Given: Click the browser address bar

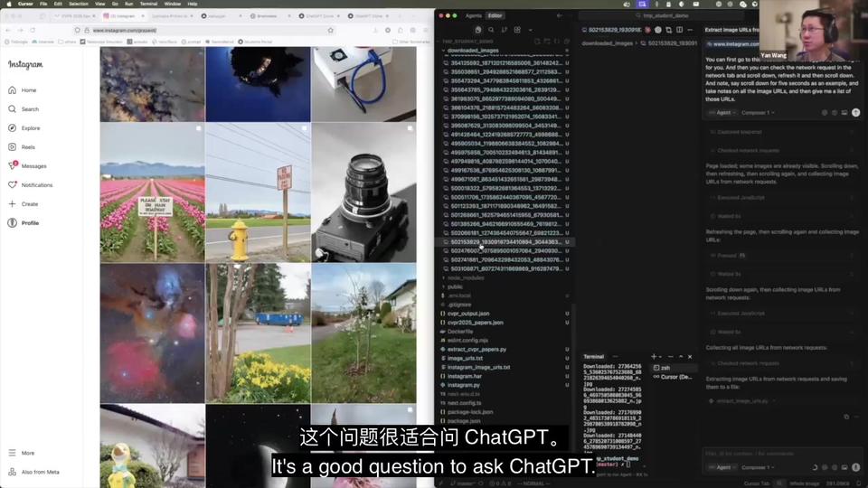Looking at the screenshot, I should [205, 31].
